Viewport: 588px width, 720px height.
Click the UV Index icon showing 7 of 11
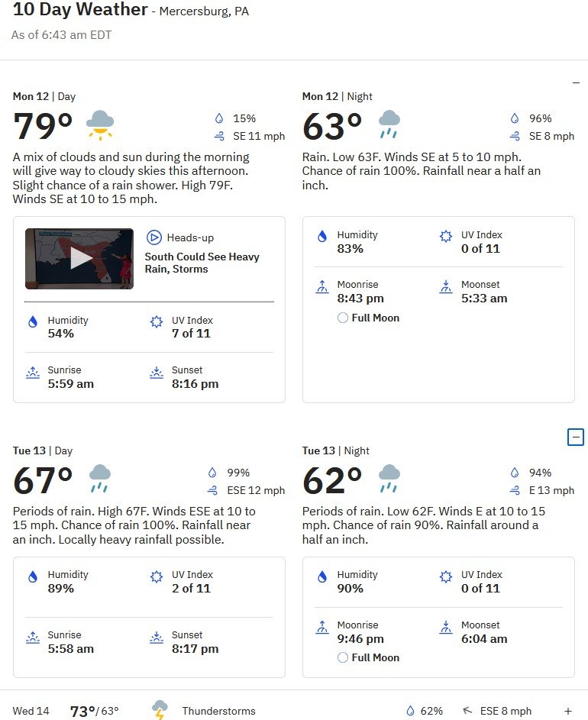tap(157, 321)
